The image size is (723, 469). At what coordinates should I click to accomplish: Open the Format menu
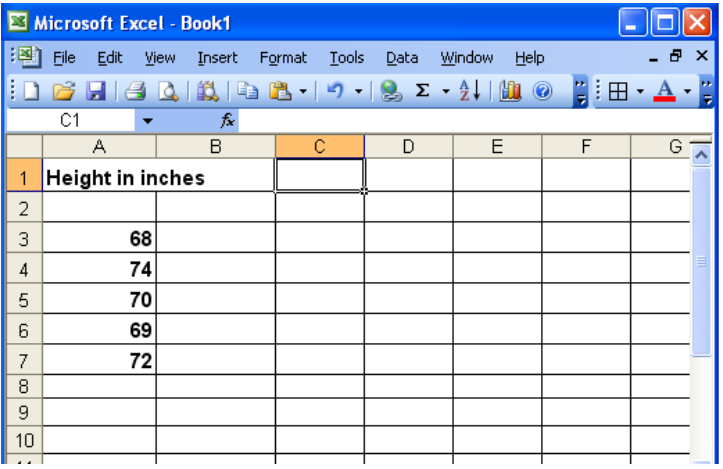pyautogui.click(x=283, y=58)
